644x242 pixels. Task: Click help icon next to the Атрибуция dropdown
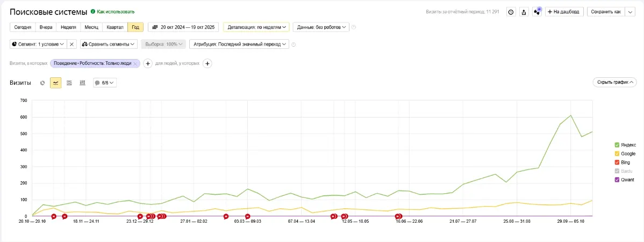click(294, 45)
